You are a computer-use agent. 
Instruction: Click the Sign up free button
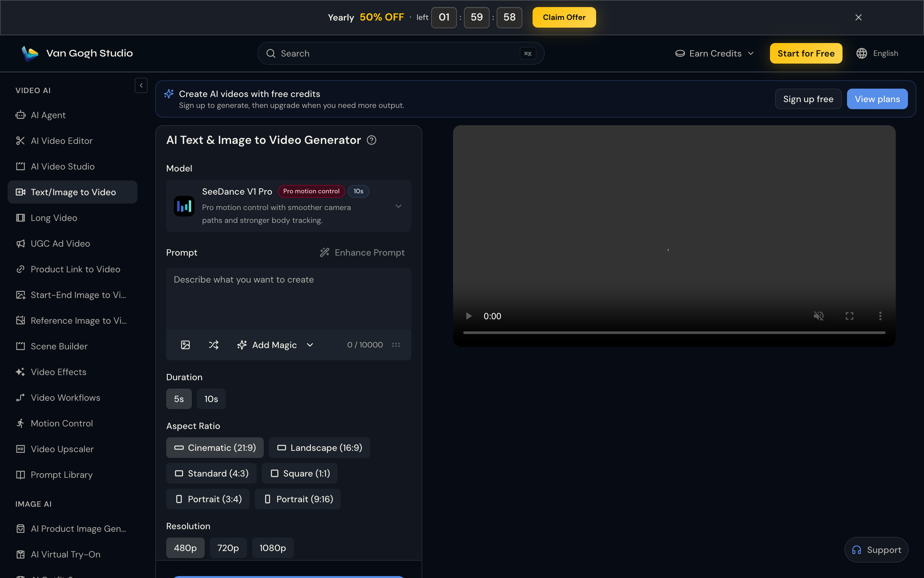(808, 99)
